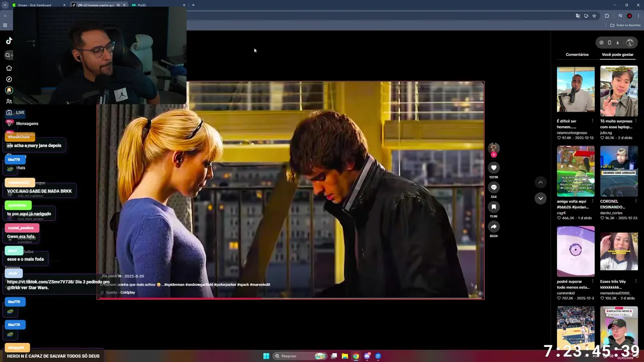Viewport: 644px width, 362px height.
Task: Open a new browser tab
Action: pos(193,5)
